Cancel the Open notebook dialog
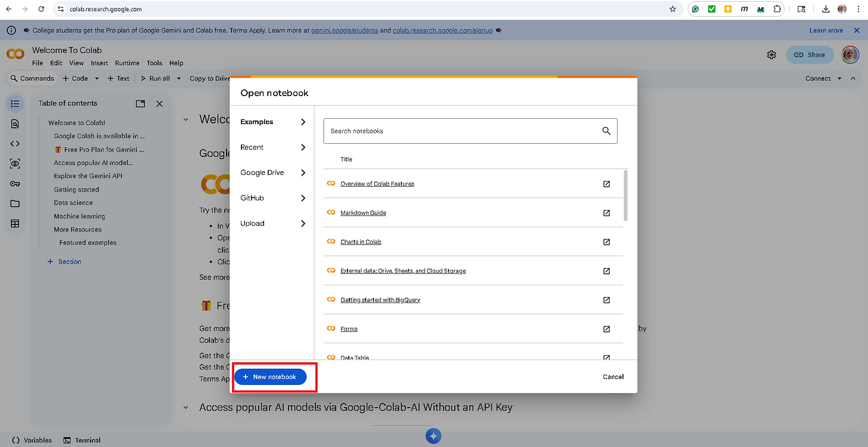868x447 pixels. pyautogui.click(x=613, y=377)
